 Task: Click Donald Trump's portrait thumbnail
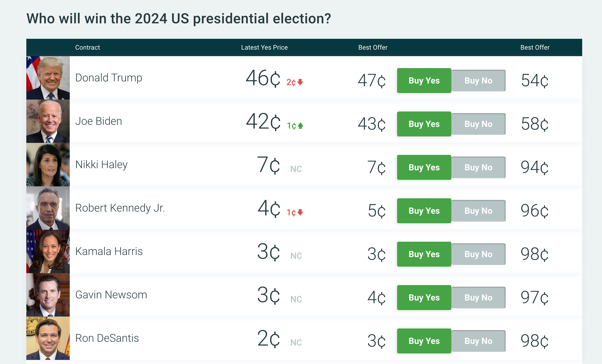click(48, 78)
